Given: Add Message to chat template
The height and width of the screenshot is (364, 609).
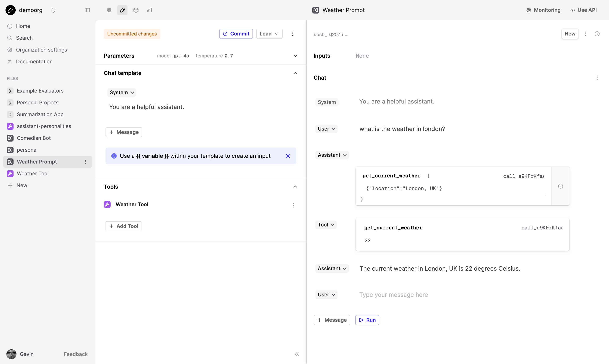Looking at the screenshot, I should tap(124, 132).
